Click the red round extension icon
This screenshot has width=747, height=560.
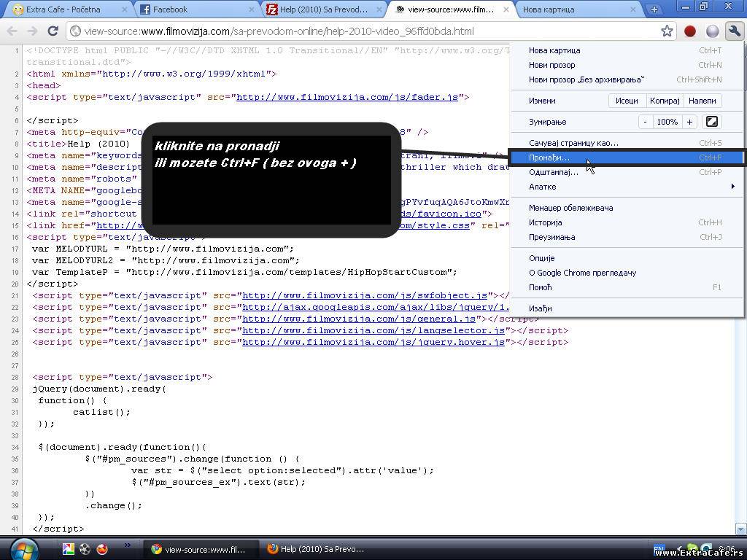(x=690, y=31)
